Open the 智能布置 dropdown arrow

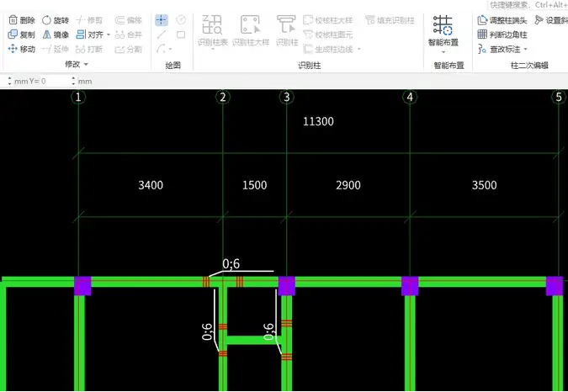[x=443, y=52]
